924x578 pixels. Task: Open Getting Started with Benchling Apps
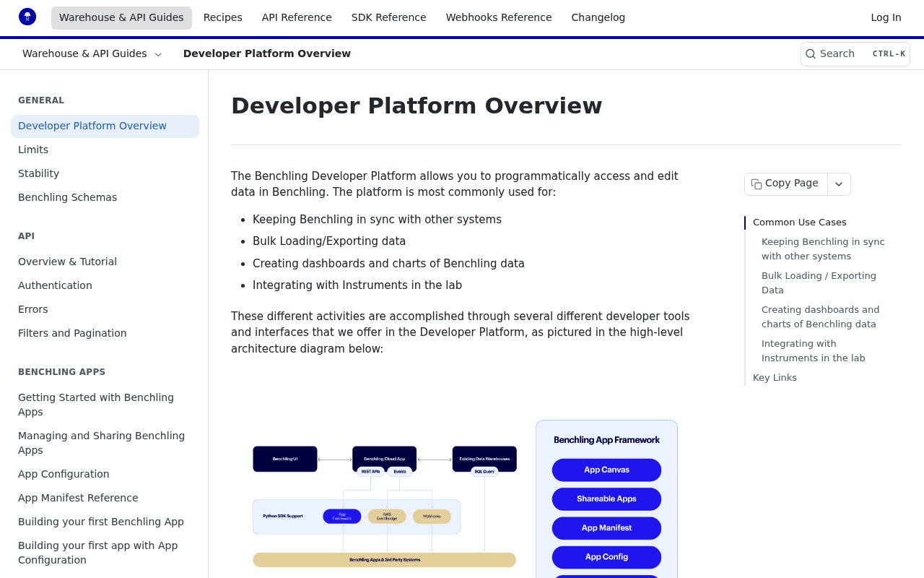point(105,405)
